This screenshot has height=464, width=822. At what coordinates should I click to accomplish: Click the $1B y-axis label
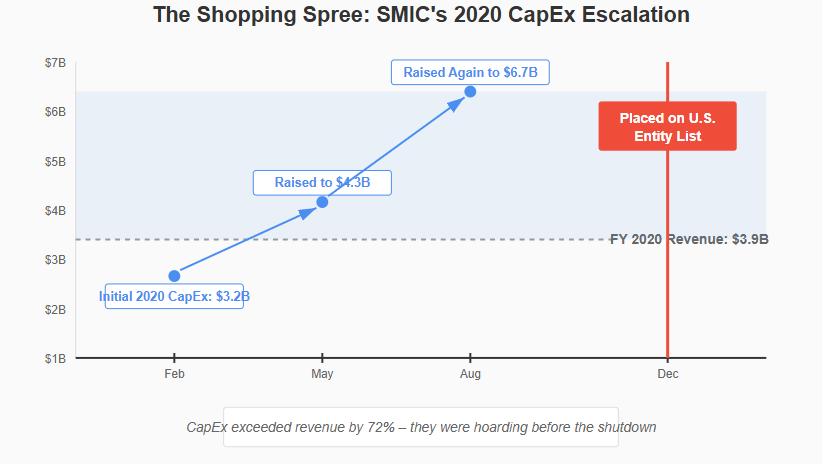tap(56, 359)
